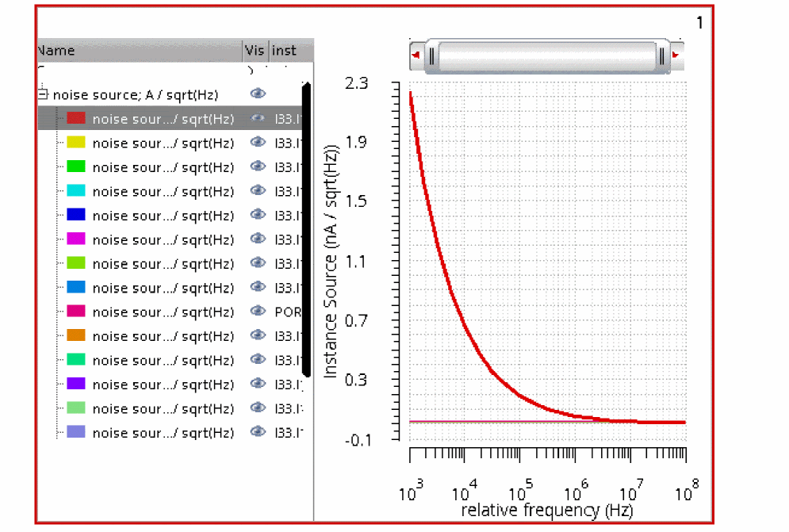Toggle the eye icon on the bright green trace row
The width and height of the screenshot is (789, 532).
[x=258, y=166]
